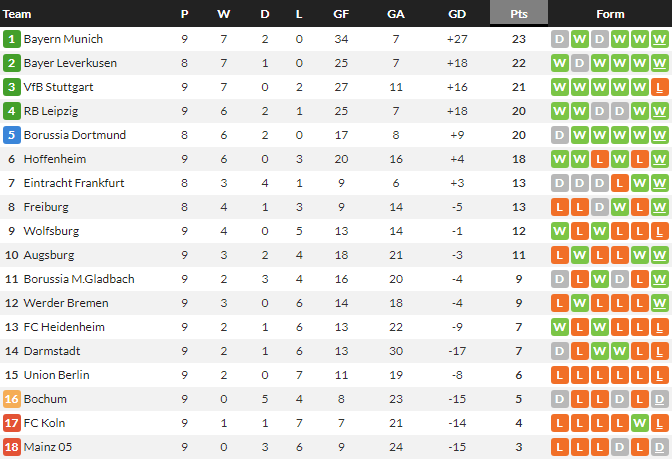Click Borussia Dortmund's blue position 5 badge
This screenshot has height=463, width=672.
point(12,135)
